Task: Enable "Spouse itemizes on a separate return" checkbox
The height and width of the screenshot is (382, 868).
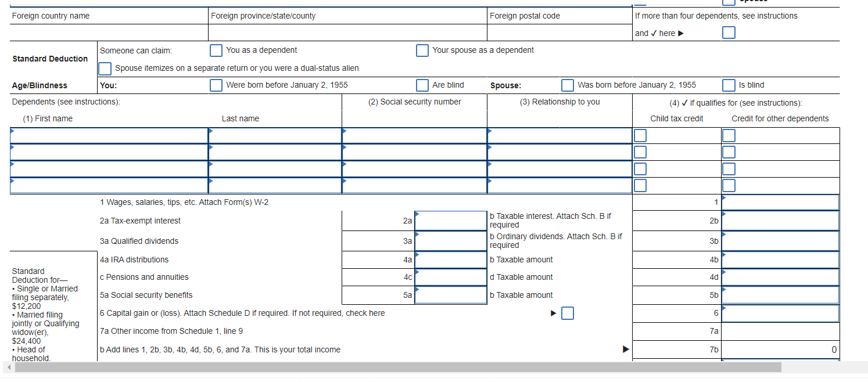Action: 105,69
